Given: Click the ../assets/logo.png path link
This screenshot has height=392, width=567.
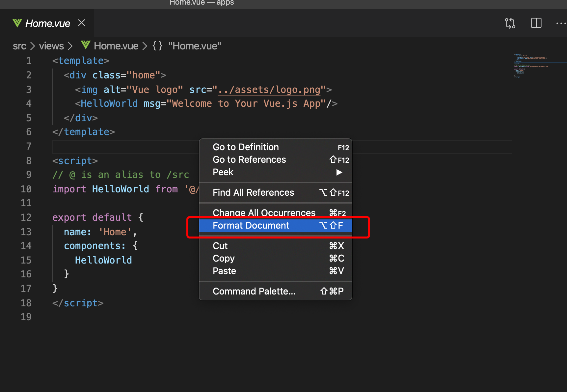Looking at the screenshot, I should click(x=269, y=90).
